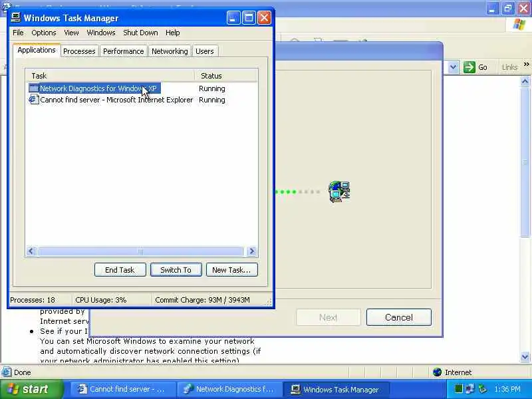Click the End Task button
This screenshot has width=532, height=399.
click(120, 270)
